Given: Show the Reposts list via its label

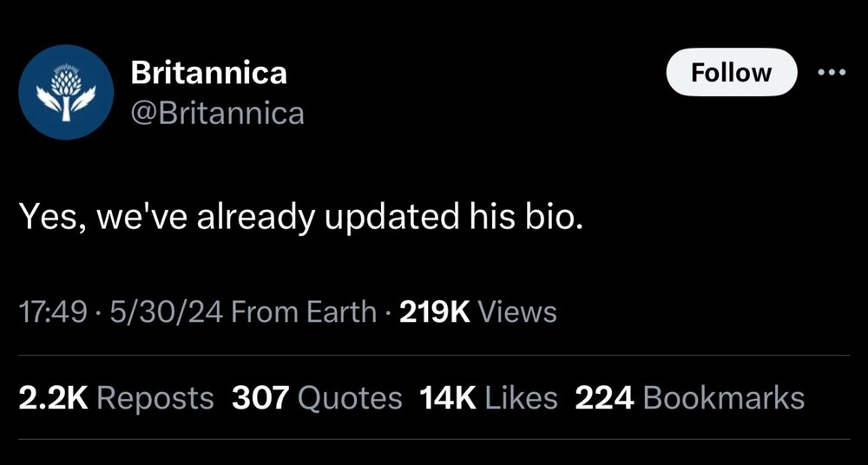Looking at the screenshot, I should (x=155, y=398).
